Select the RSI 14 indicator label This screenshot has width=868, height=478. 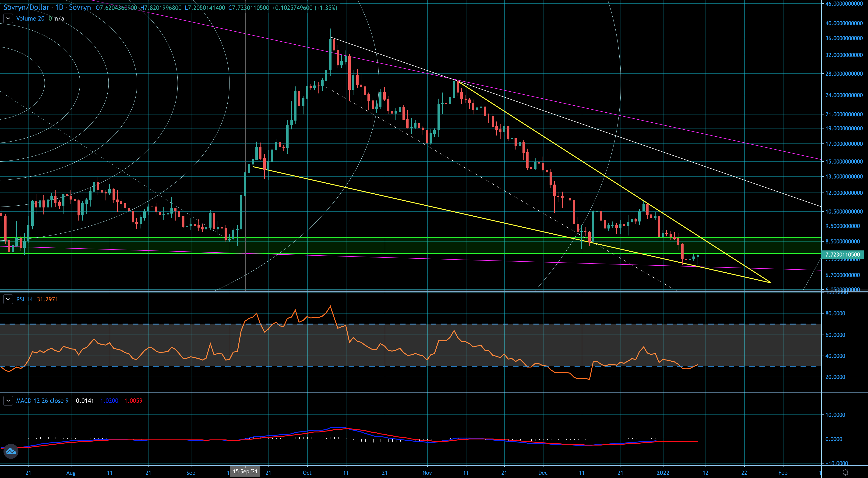point(24,299)
